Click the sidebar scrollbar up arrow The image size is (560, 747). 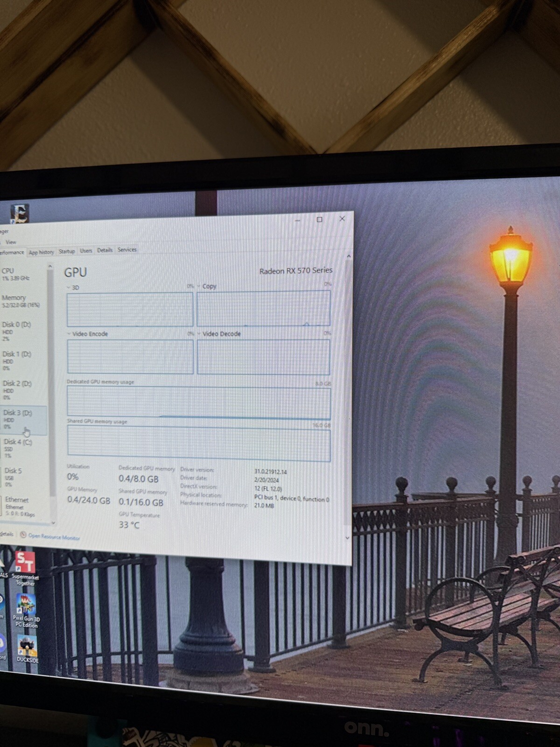[50, 267]
